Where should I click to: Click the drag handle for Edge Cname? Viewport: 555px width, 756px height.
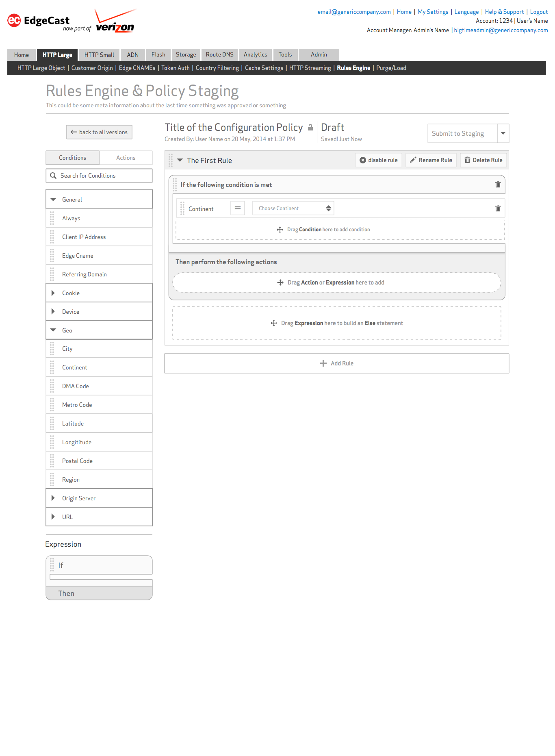tap(52, 256)
